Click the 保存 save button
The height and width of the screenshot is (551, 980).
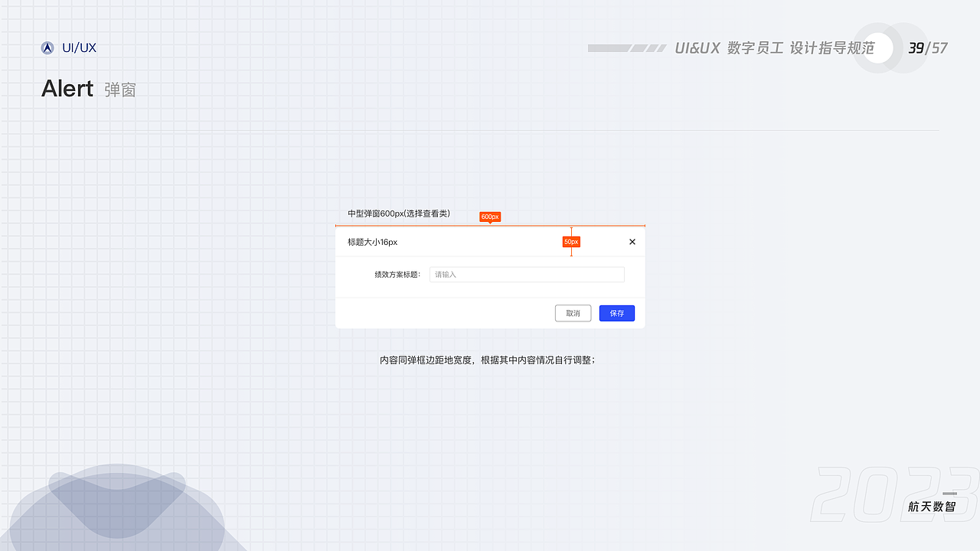tap(616, 313)
